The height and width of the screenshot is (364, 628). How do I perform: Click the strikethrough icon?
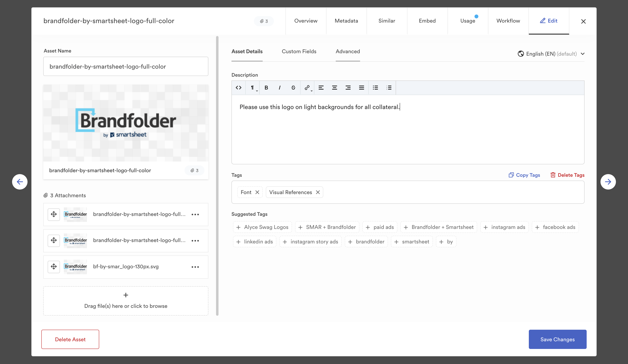[x=293, y=88]
